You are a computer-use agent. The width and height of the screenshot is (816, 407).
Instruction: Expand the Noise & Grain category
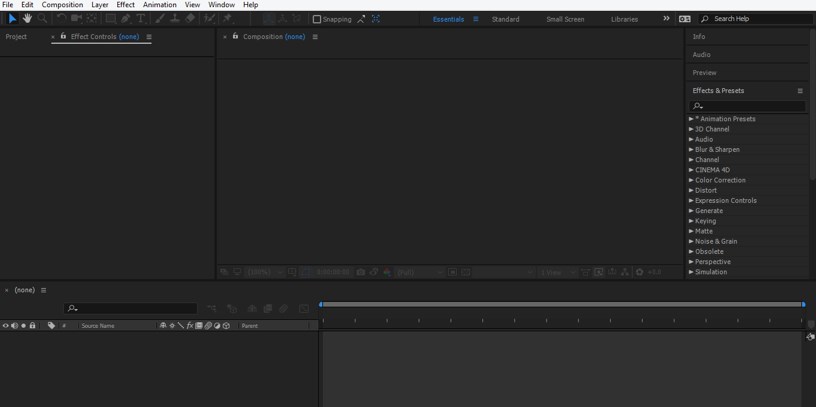[x=691, y=241]
